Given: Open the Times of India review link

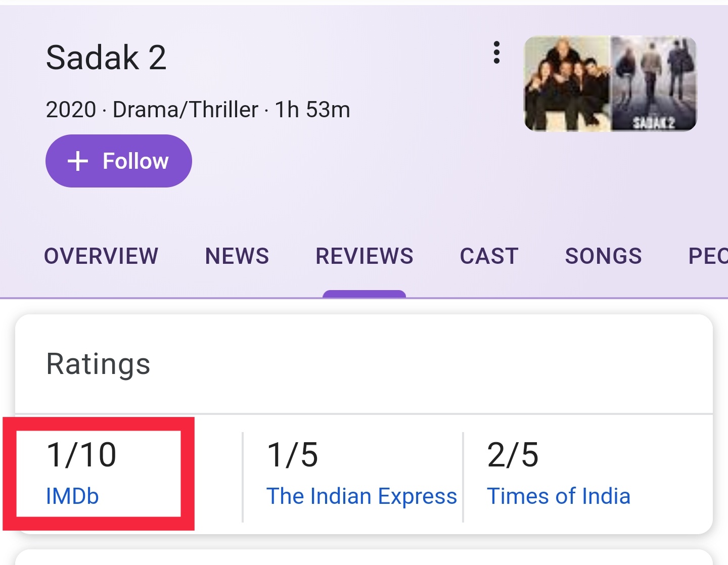Looking at the screenshot, I should (x=559, y=496).
